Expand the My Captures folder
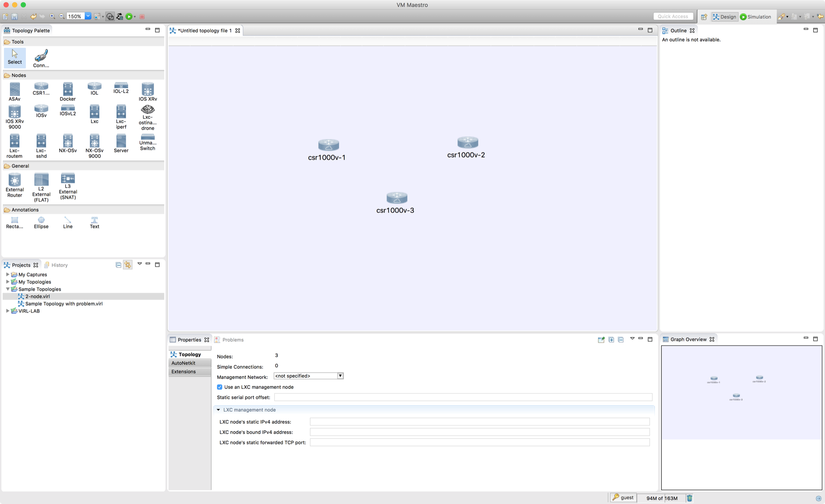Image resolution: width=825 pixels, height=504 pixels. (x=8, y=274)
